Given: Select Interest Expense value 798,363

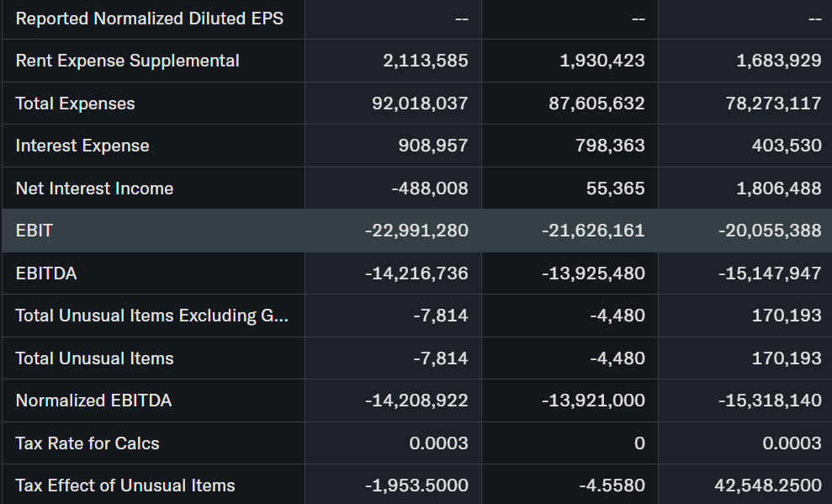Looking at the screenshot, I should point(602,146).
